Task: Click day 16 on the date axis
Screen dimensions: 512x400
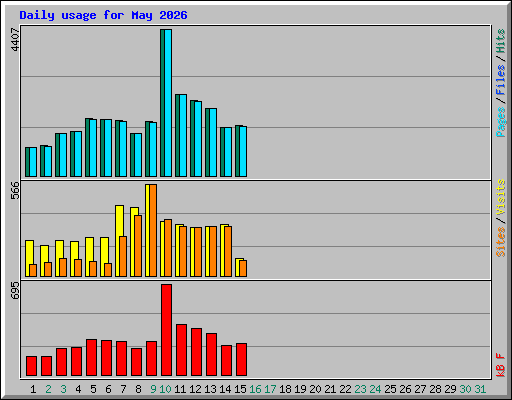Action: pos(255,389)
